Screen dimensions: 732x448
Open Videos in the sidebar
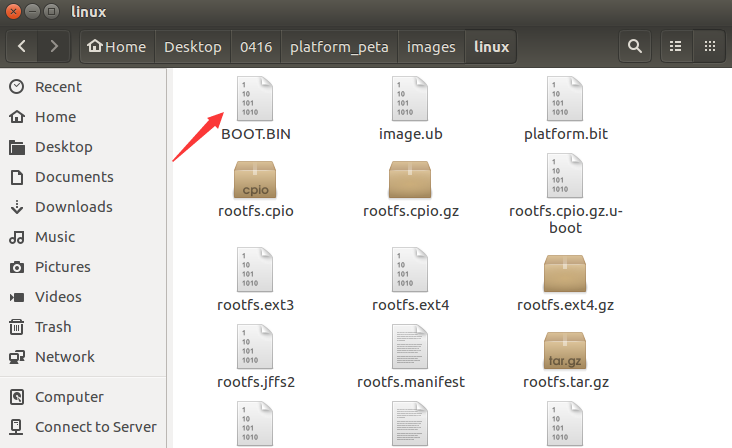click(83, 297)
